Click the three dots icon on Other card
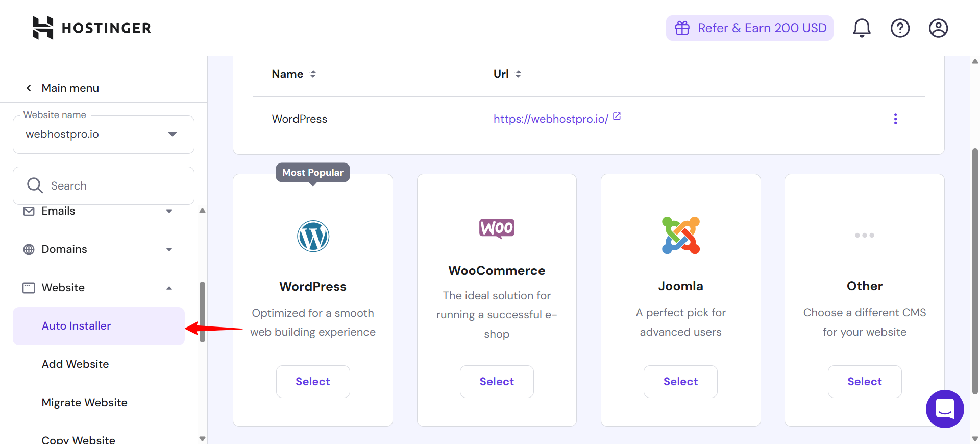Screen dimensions: 980x444 click(x=865, y=236)
